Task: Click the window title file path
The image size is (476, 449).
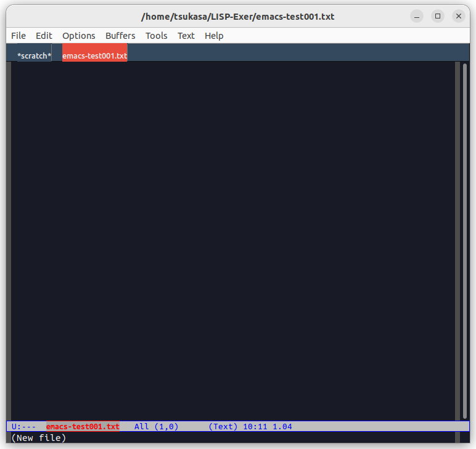Action: [238, 17]
